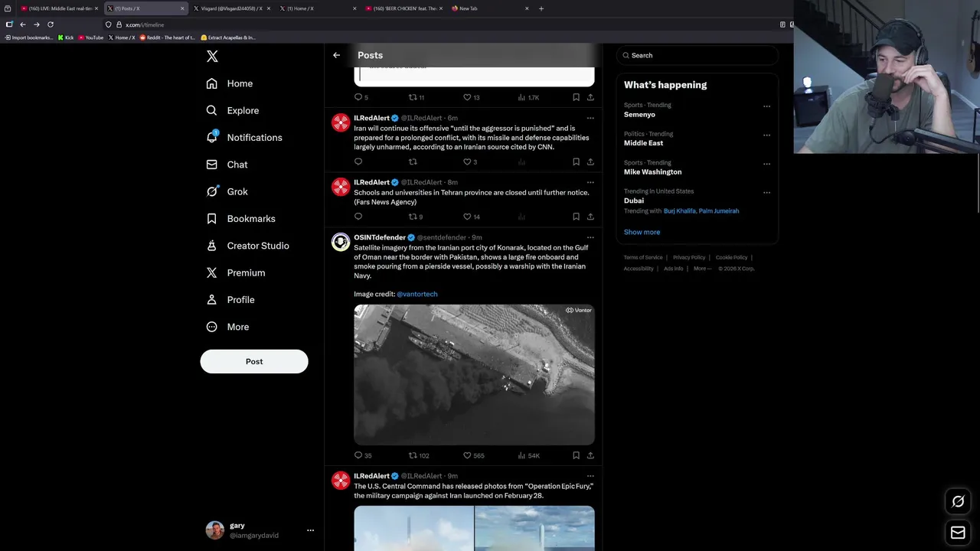Repost Tehran schools post with 9 reposts
Screen dimensions: 980x551
click(x=416, y=217)
